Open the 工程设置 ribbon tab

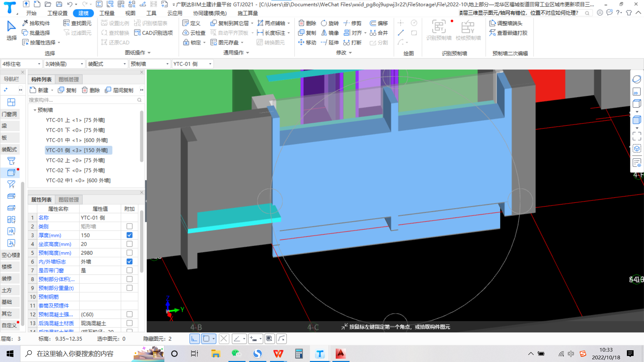click(x=57, y=13)
